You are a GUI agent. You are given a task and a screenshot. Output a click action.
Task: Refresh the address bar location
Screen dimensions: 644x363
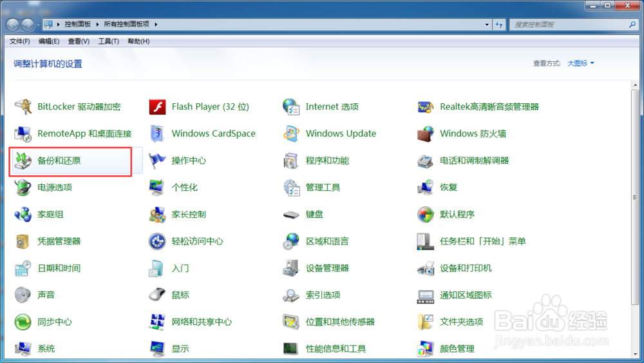click(499, 25)
